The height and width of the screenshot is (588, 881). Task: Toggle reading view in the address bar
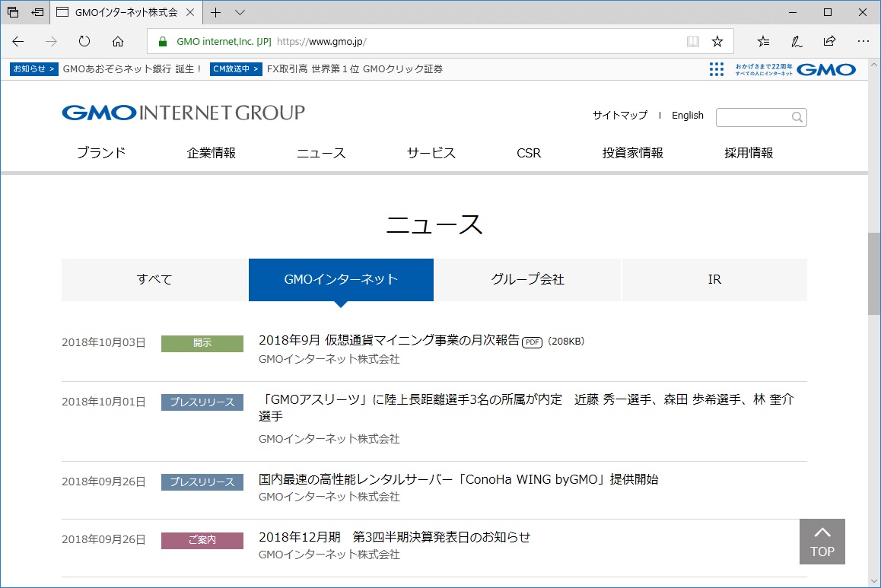[x=692, y=42]
